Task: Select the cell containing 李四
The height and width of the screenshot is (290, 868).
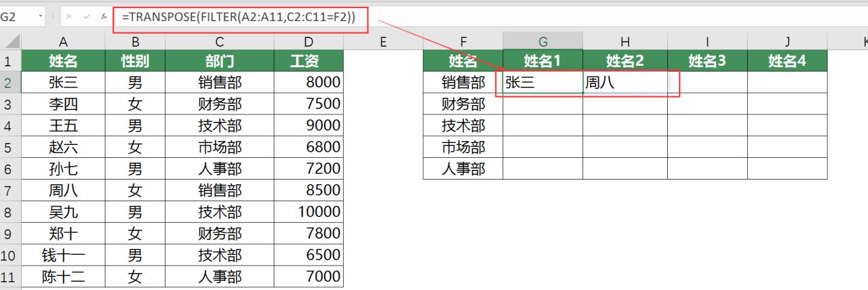Action: [x=63, y=104]
